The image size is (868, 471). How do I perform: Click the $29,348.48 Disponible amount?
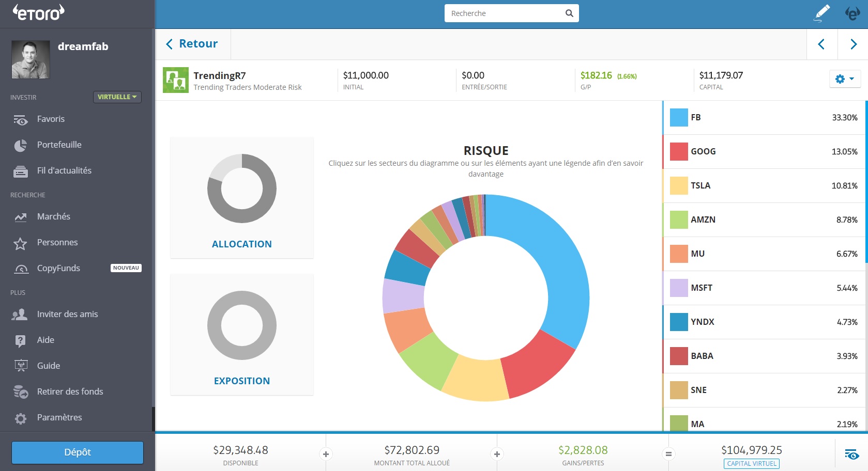click(x=240, y=450)
